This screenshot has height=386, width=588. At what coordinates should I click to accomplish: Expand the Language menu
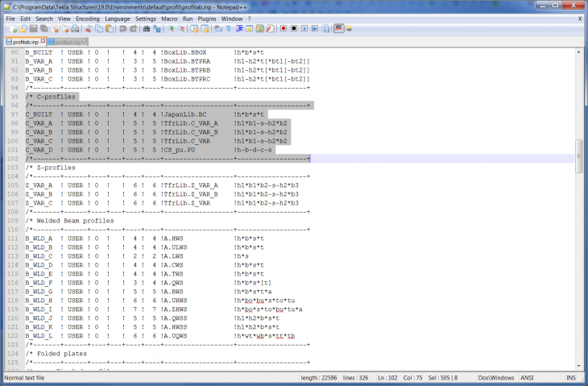pos(117,18)
